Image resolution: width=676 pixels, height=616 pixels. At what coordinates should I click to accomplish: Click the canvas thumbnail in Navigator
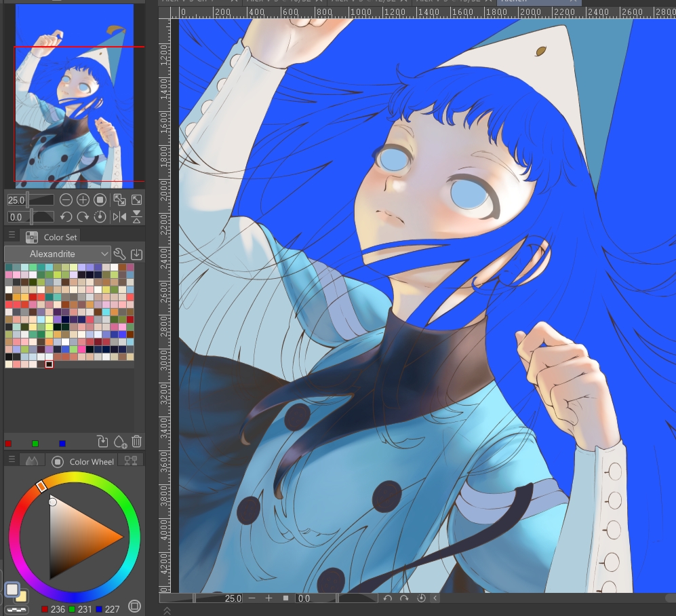[74, 95]
